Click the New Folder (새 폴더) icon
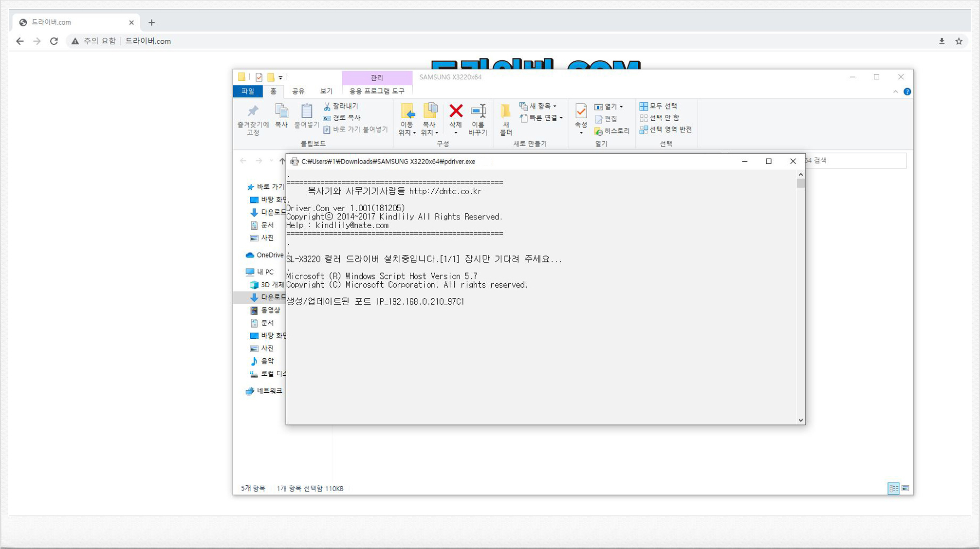Screen dimensions: 980x549 506,111
